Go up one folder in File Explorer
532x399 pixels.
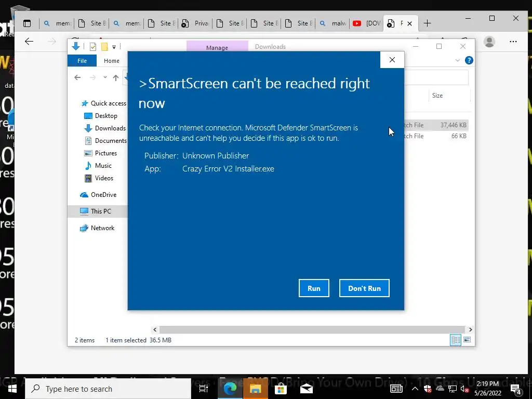coord(116,78)
